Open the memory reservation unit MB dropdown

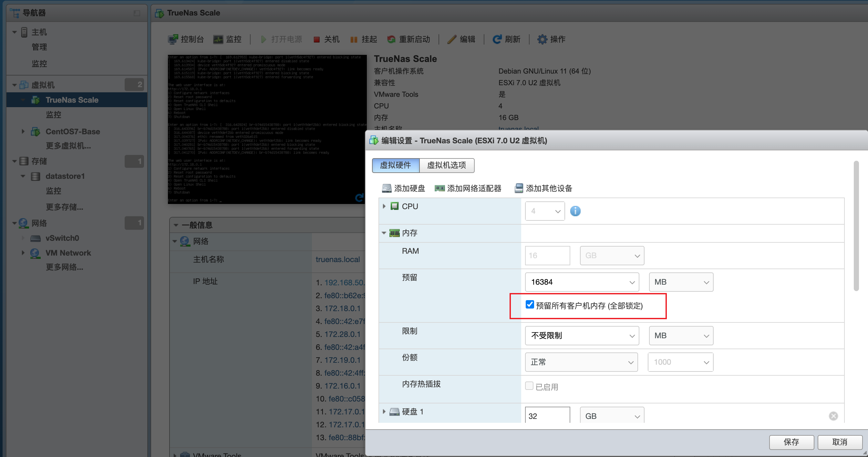681,282
